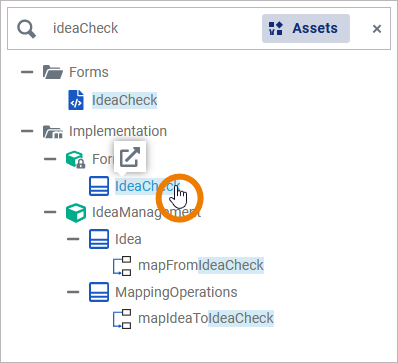Collapse the Idea class node
This screenshot has height=363, width=398.
tap(73, 239)
